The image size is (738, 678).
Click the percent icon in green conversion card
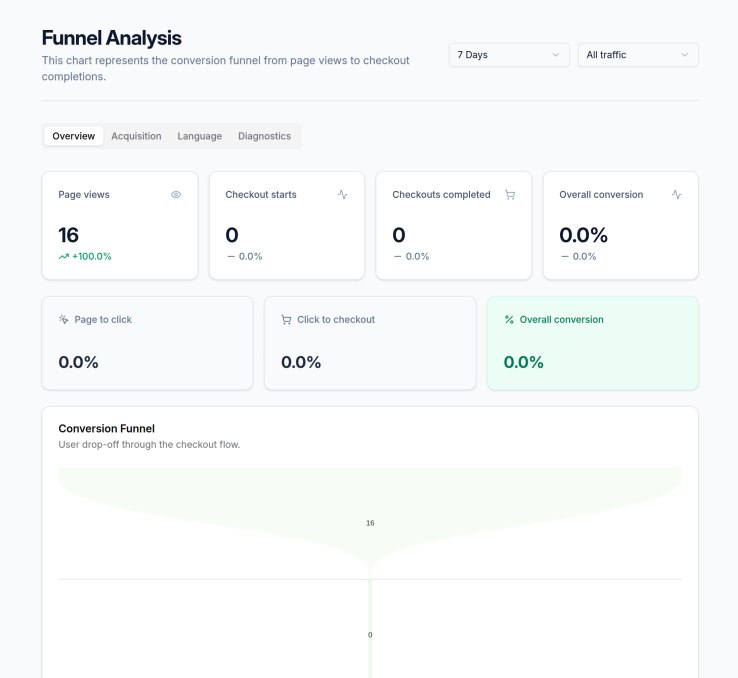pyautogui.click(x=509, y=320)
